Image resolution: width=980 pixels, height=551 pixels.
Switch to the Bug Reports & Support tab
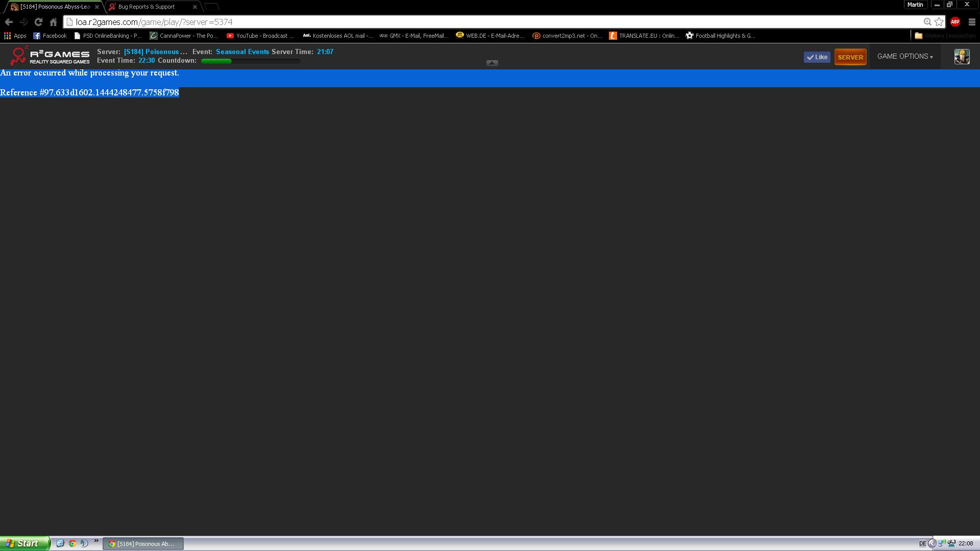click(x=146, y=7)
